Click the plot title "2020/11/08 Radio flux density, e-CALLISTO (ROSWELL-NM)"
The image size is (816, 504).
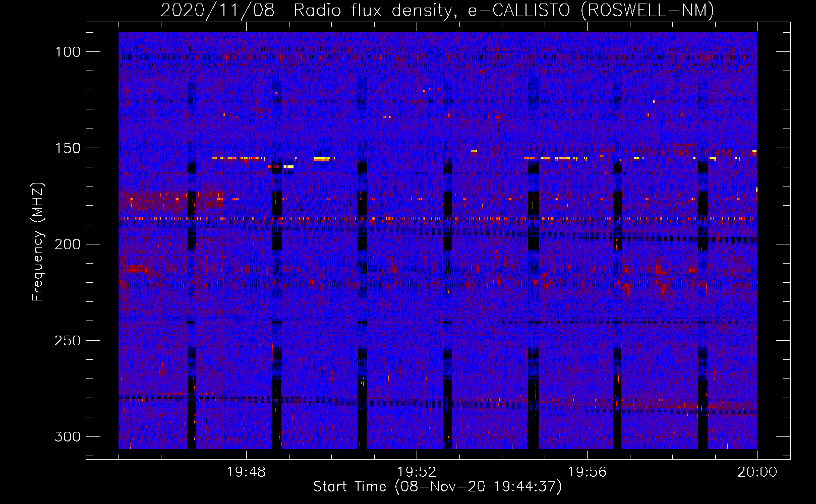437,10
